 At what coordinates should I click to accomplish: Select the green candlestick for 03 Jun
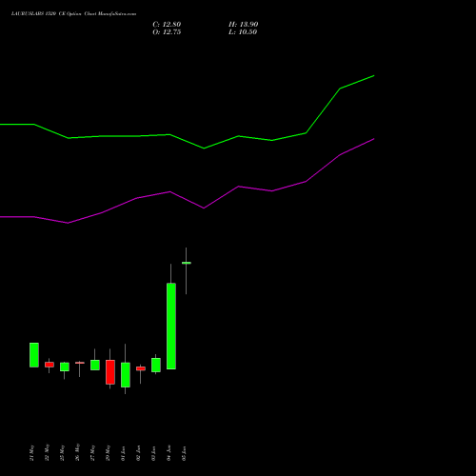(156, 365)
